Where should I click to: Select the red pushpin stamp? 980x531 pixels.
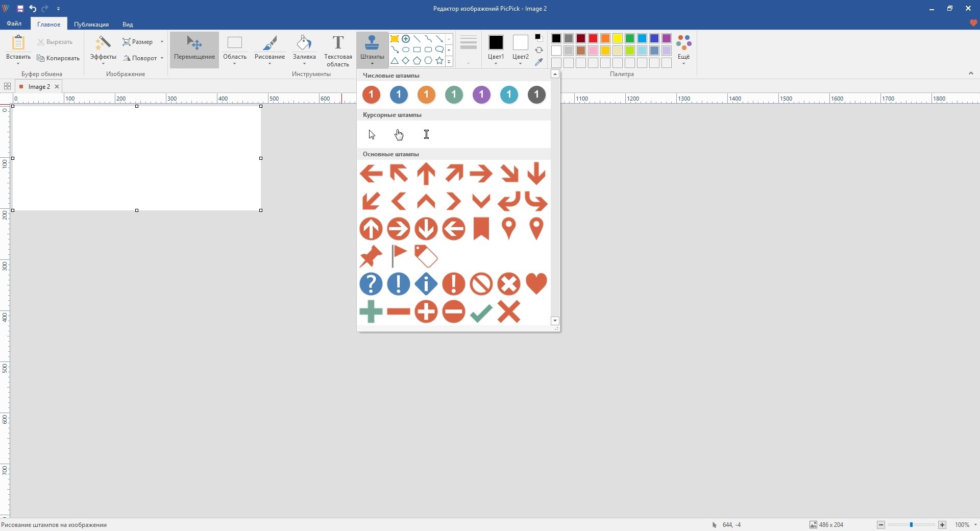click(x=371, y=256)
